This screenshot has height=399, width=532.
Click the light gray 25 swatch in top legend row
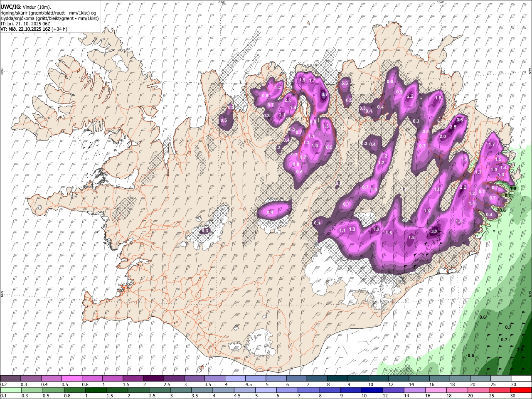click(501, 379)
